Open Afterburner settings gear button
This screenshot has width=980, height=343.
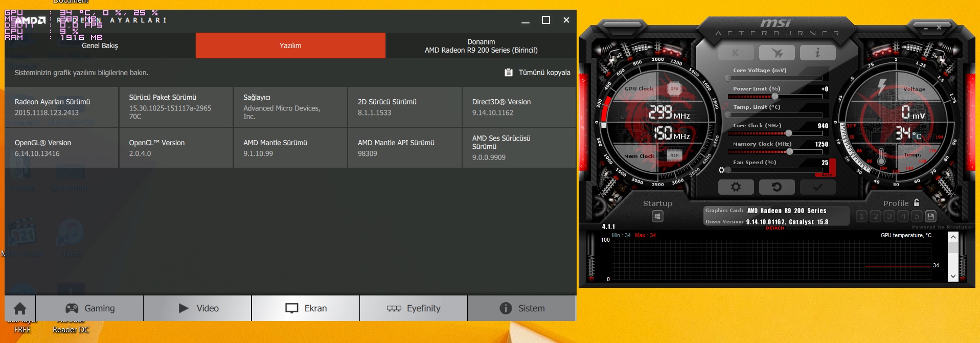(x=736, y=187)
